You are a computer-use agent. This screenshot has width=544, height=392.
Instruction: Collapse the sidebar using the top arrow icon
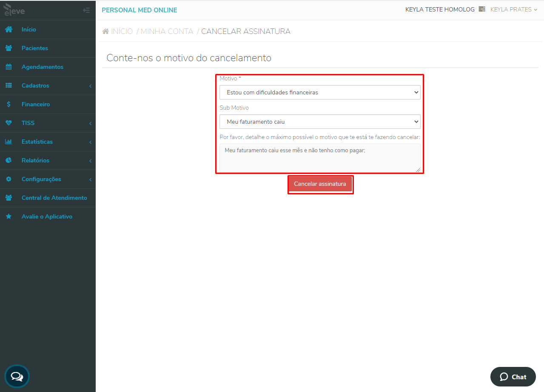tap(86, 10)
